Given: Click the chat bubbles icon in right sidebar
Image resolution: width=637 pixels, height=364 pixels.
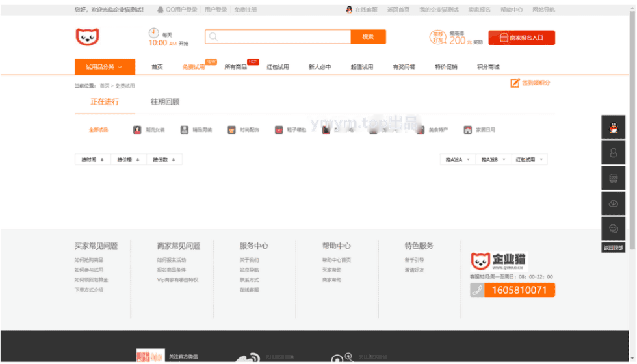Looking at the screenshot, I should point(614,229).
